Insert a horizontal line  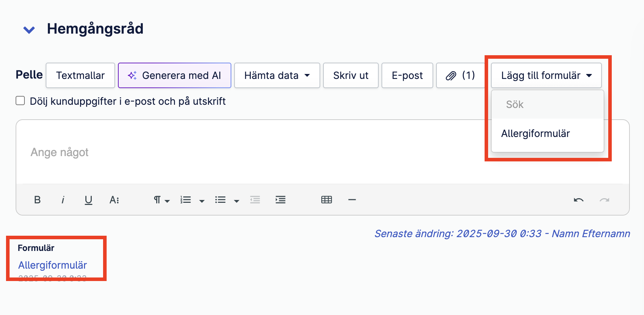pyautogui.click(x=352, y=200)
